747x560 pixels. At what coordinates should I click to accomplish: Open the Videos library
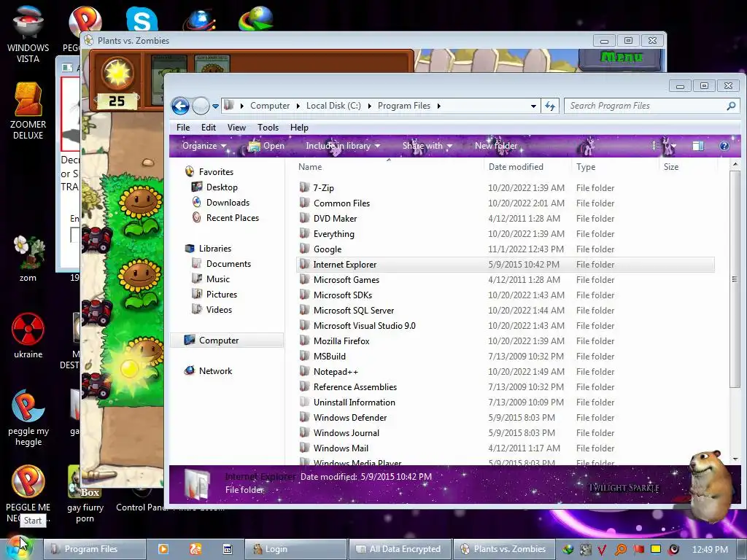click(x=219, y=309)
